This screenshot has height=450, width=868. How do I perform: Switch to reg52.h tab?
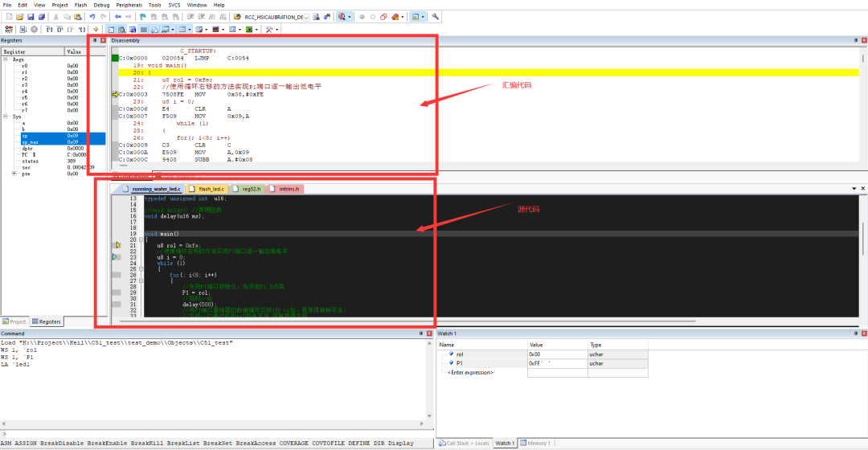tap(247, 189)
